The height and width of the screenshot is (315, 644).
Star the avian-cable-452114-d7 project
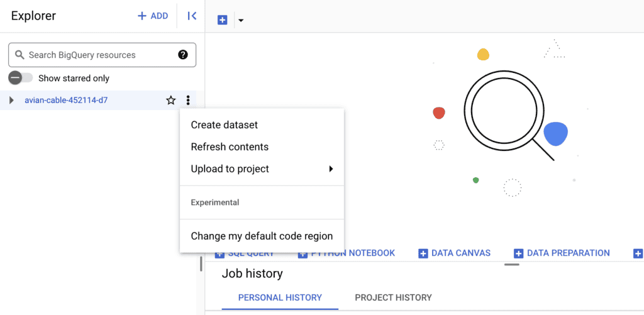tap(171, 100)
